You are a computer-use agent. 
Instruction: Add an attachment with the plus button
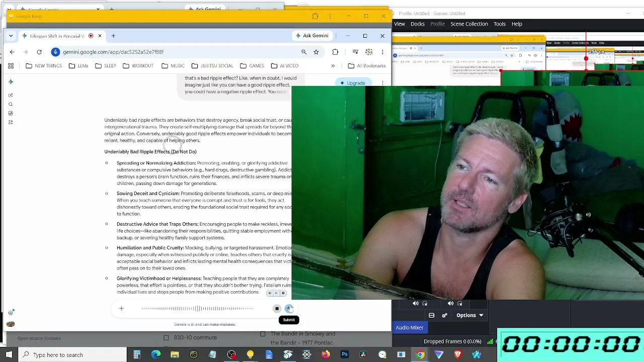121,309
